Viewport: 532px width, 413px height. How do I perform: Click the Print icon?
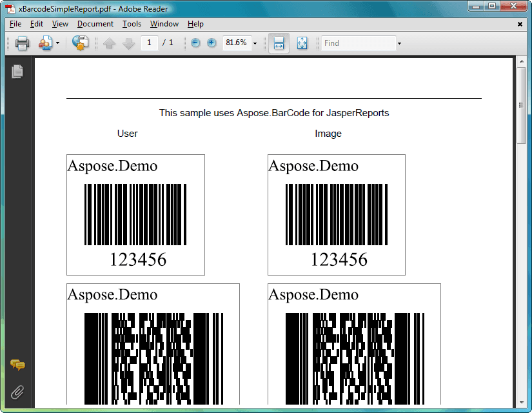coord(22,43)
